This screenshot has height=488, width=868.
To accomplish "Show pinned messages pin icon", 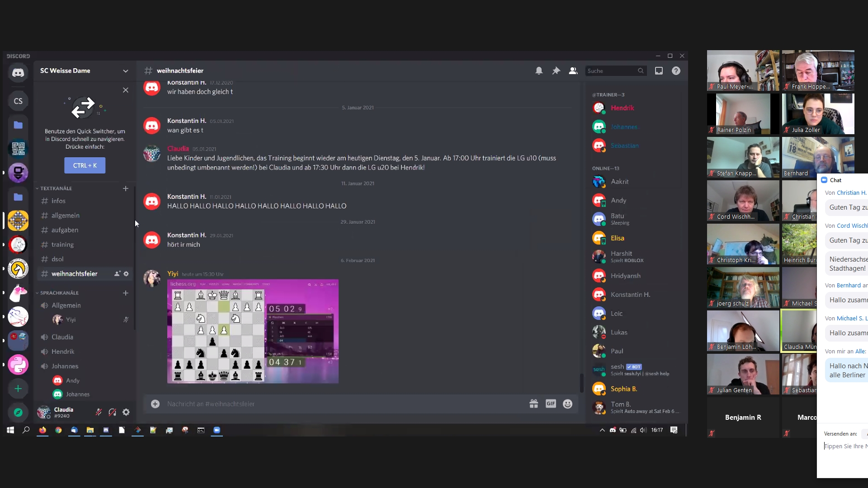I will point(556,70).
